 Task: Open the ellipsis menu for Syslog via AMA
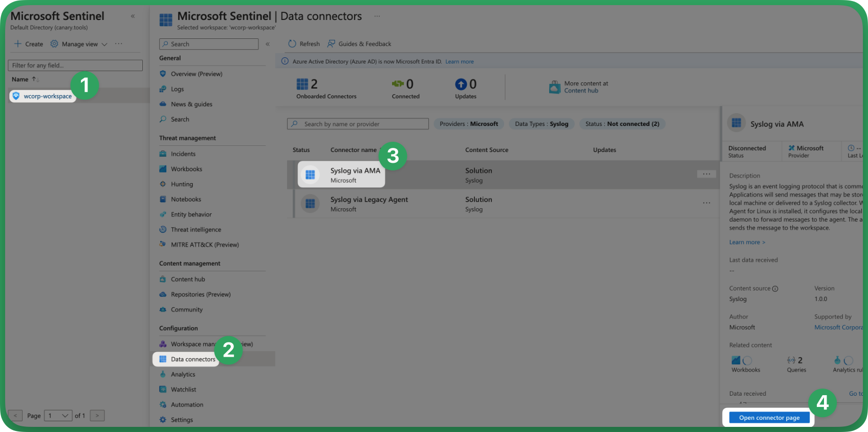coord(706,174)
